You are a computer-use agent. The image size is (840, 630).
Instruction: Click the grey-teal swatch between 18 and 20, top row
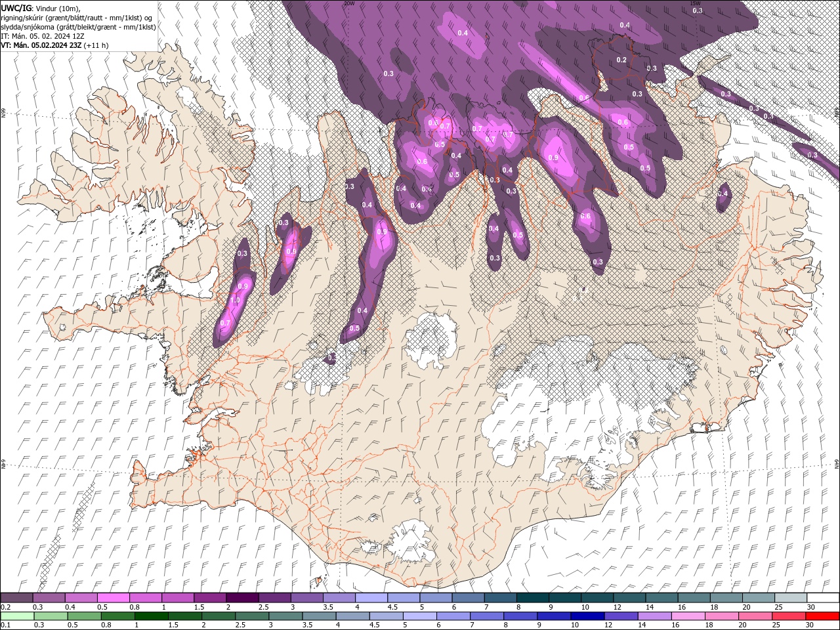point(726,597)
